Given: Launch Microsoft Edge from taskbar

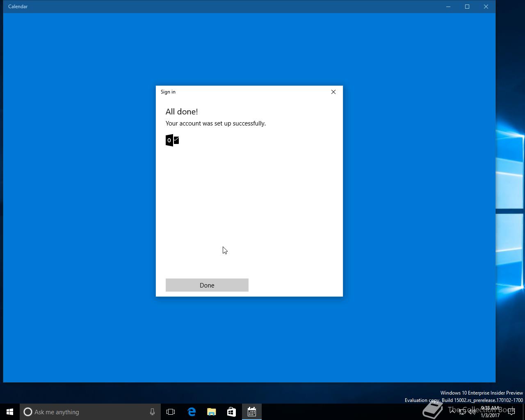Looking at the screenshot, I should tap(192, 412).
